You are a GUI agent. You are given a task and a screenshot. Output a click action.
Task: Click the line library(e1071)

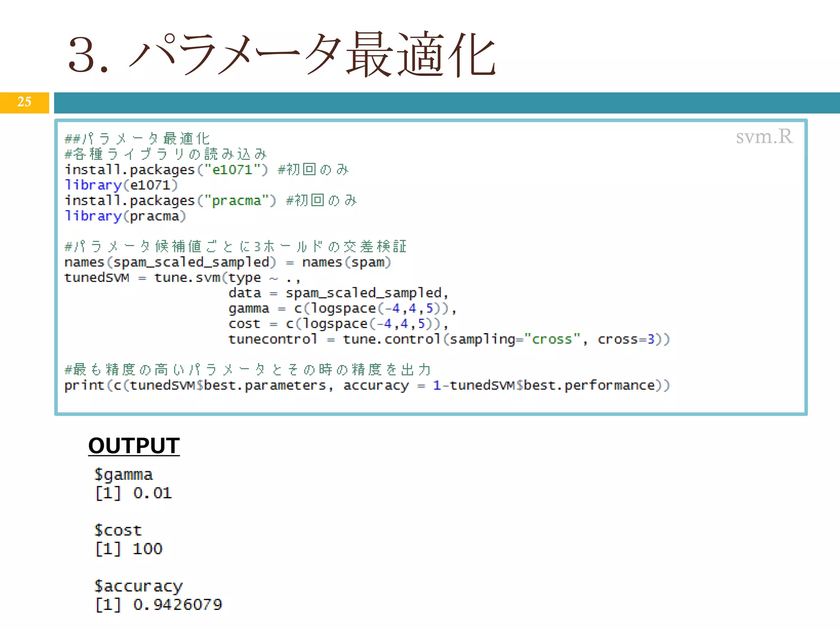121,185
